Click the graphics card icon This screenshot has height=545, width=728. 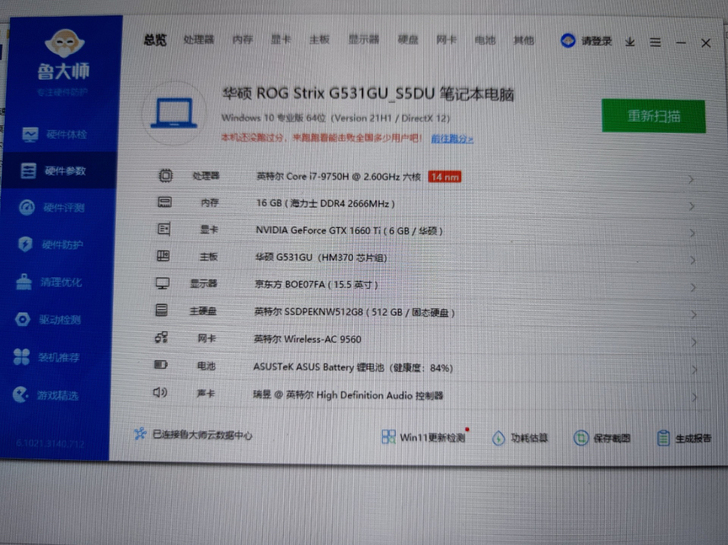[x=163, y=229]
